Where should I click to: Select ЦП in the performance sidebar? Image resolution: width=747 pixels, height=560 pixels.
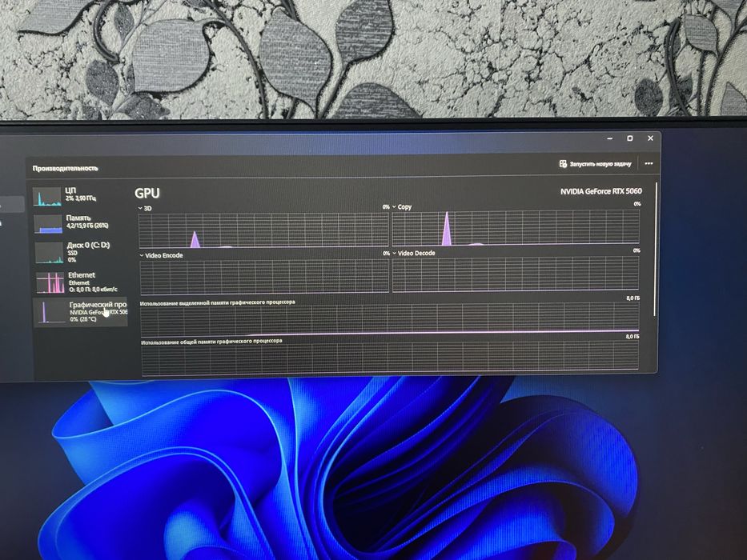pos(76,195)
